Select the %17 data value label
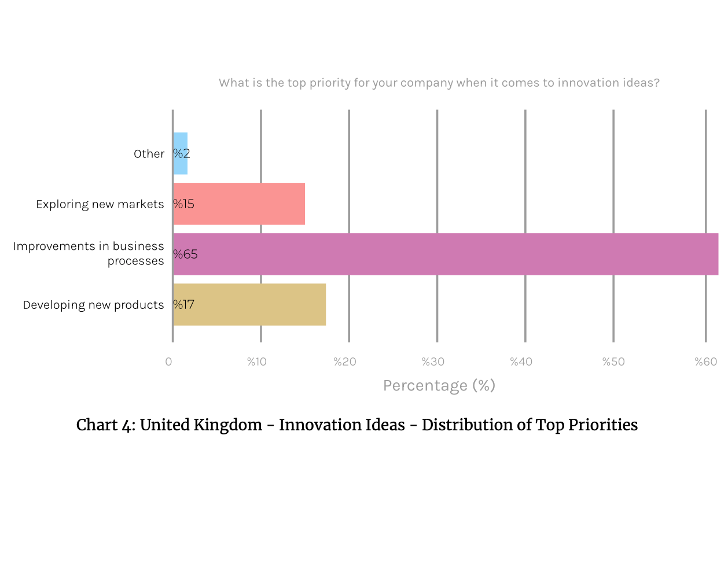728x568 pixels. pos(183,305)
